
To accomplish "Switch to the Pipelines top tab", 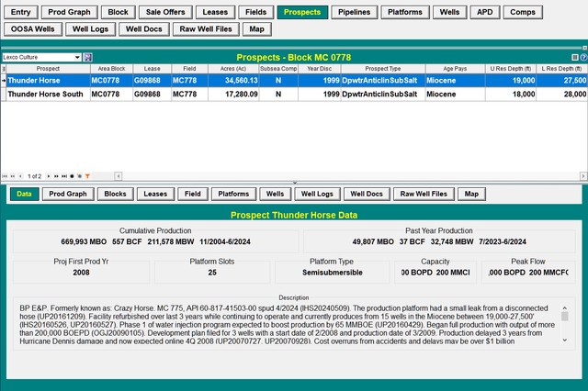I will [354, 13].
